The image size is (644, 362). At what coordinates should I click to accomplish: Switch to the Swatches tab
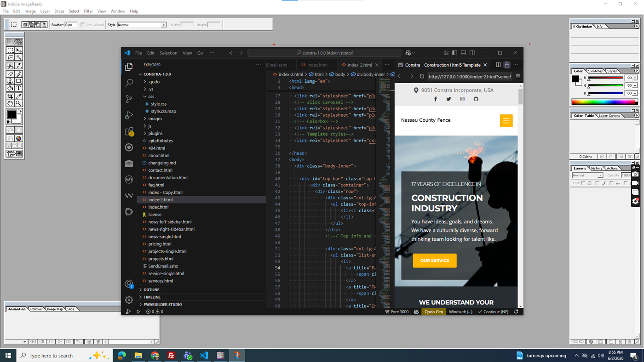tap(595, 71)
